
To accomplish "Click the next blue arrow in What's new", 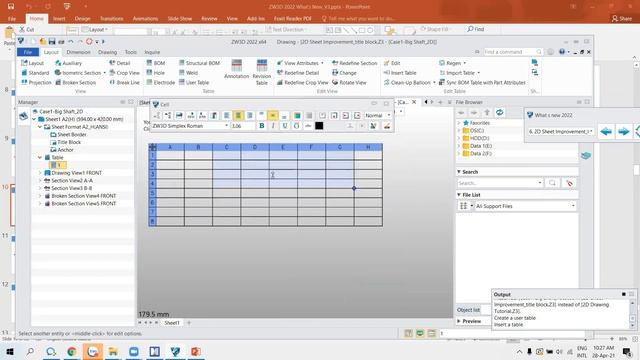I will [x=623, y=131].
